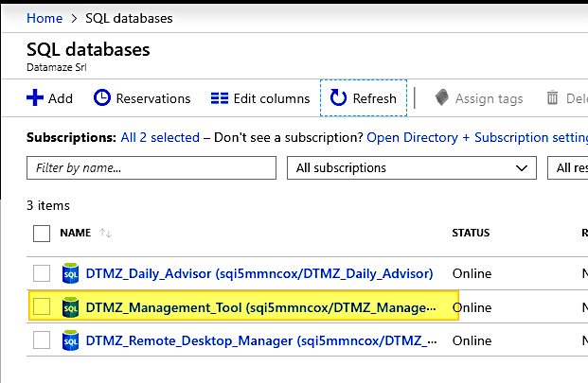Click the Reservations toolbar label

pyautogui.click(x=153, y=98)
